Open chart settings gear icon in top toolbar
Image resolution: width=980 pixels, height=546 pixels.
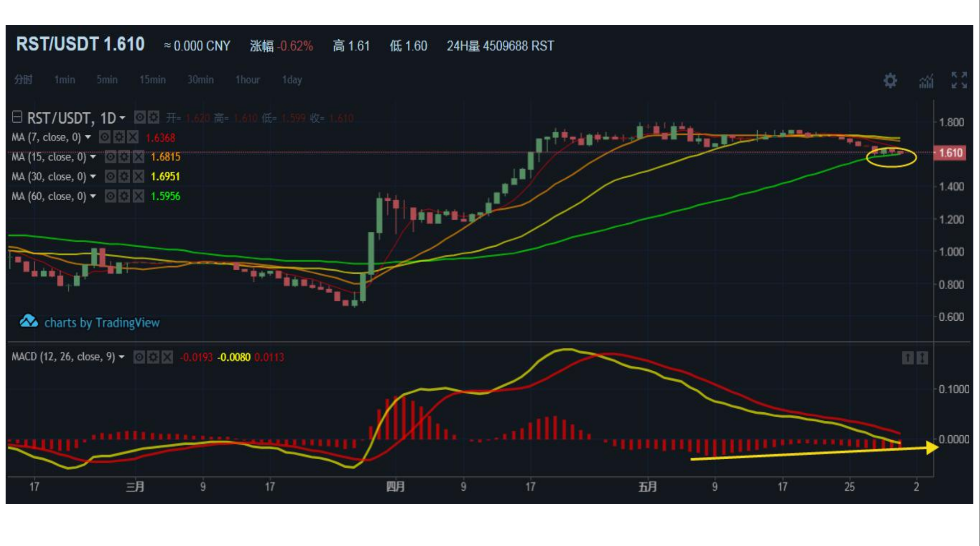click(x=890, y=80)
